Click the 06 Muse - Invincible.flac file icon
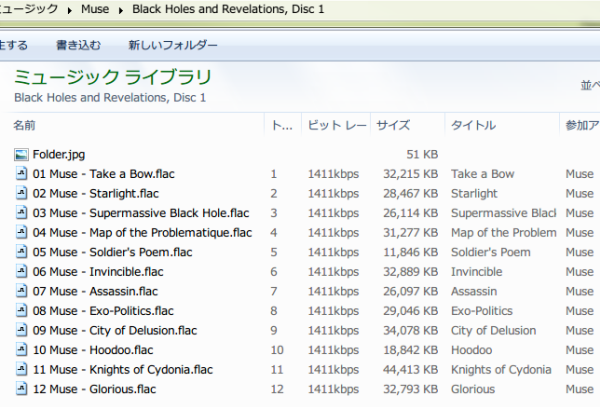Viewport: 600px width, 407px height. [x=22, y=272]
